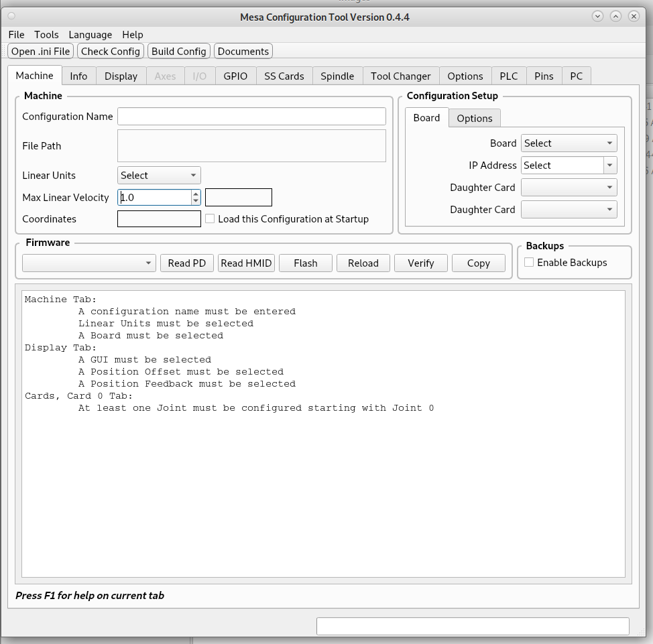
Task: Click 'Linear Units must be selected' line
Action: tap(166, 324)
